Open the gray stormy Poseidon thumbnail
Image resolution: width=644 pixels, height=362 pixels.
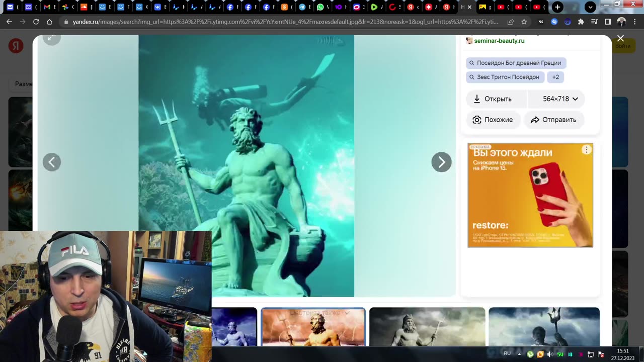[427, 327]
